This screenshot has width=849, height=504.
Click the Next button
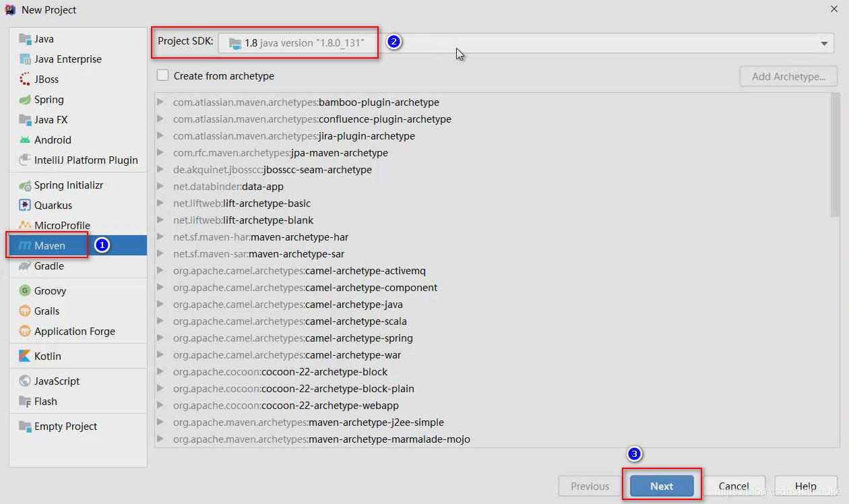pos(662,486)
